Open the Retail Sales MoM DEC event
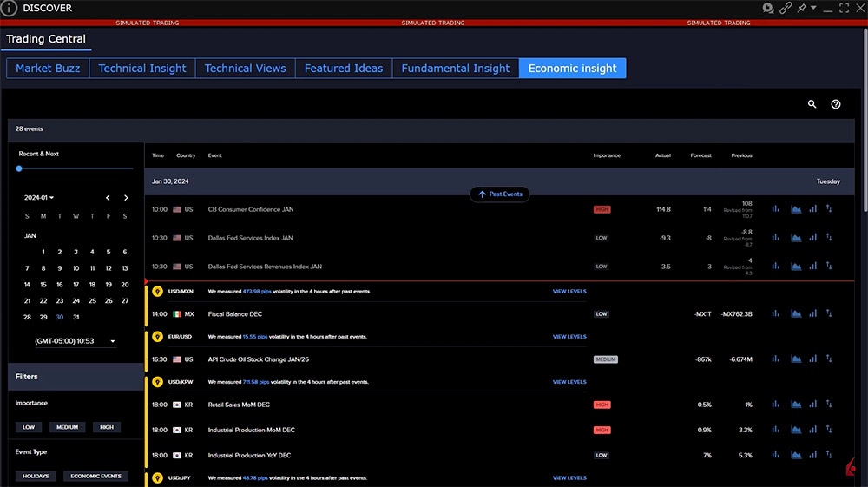The image size is (868, 487). click(239, 405)
